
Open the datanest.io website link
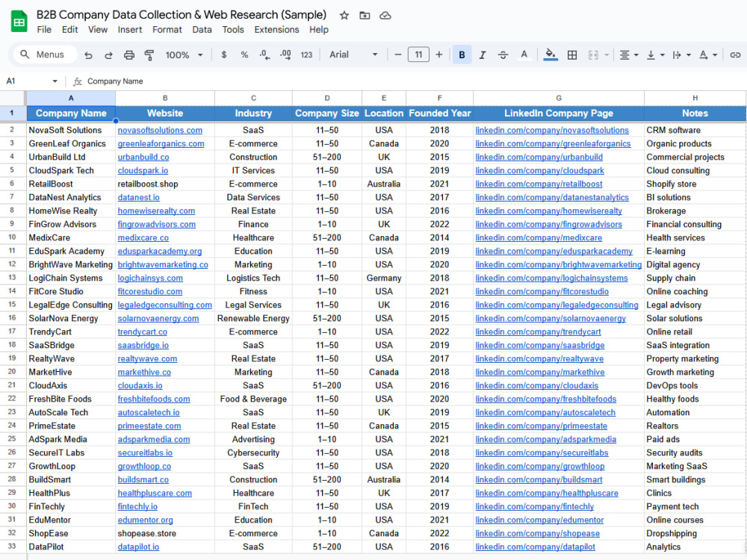(139, 197)
